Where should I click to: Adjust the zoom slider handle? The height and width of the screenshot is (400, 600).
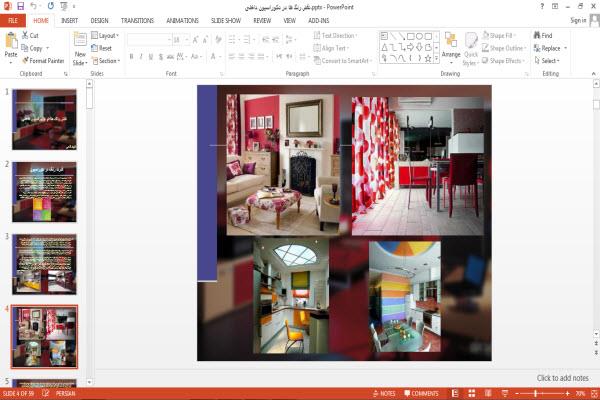(x=535, y=393)
